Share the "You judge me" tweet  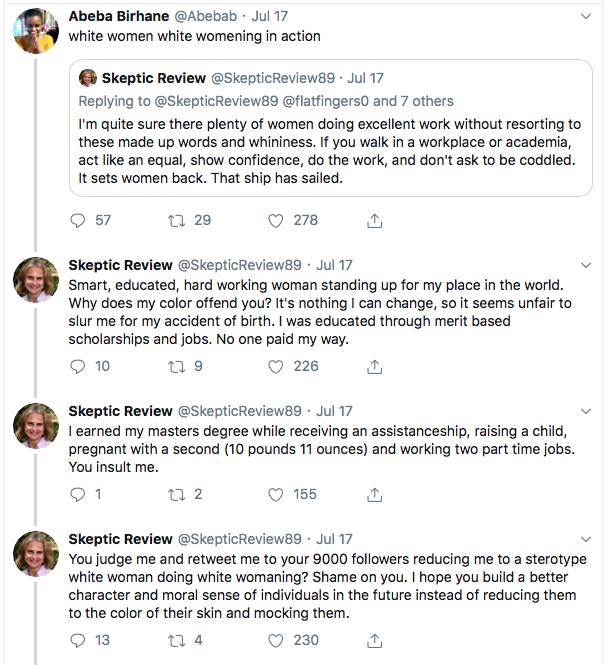pyautogui.click(x=375, y=640)
